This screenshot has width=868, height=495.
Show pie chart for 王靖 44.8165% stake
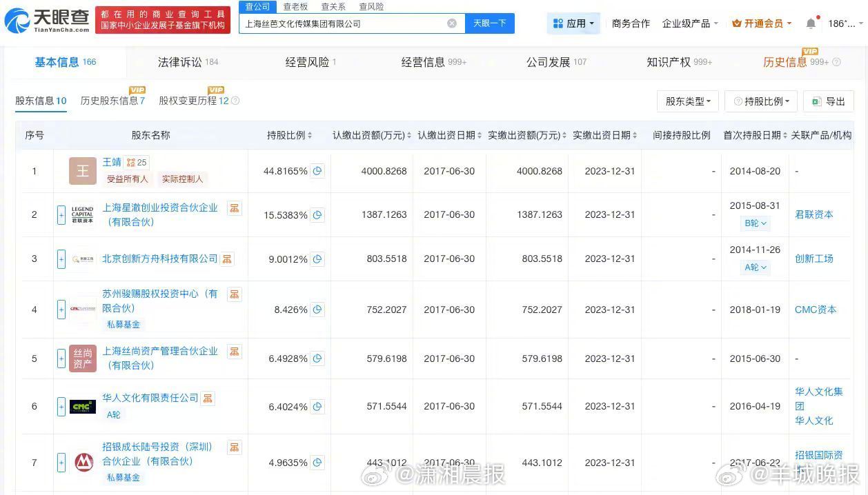point(317,171)
